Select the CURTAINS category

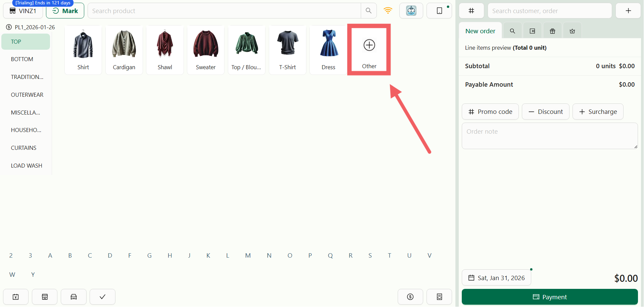tap(26, 148)
